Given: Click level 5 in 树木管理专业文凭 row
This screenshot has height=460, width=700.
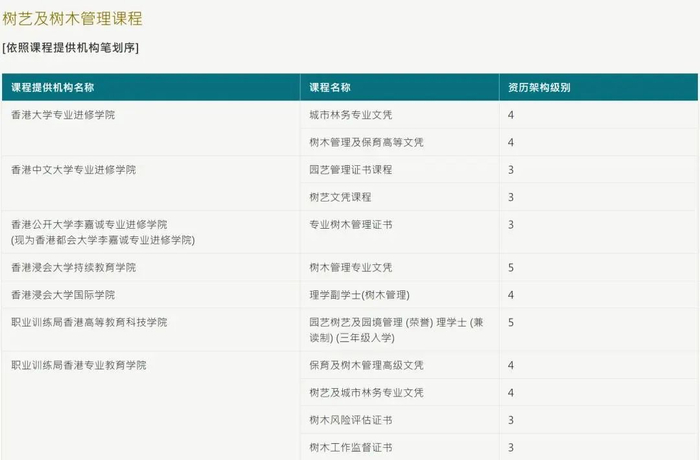Looking at the screenshot, I should 511,268.
